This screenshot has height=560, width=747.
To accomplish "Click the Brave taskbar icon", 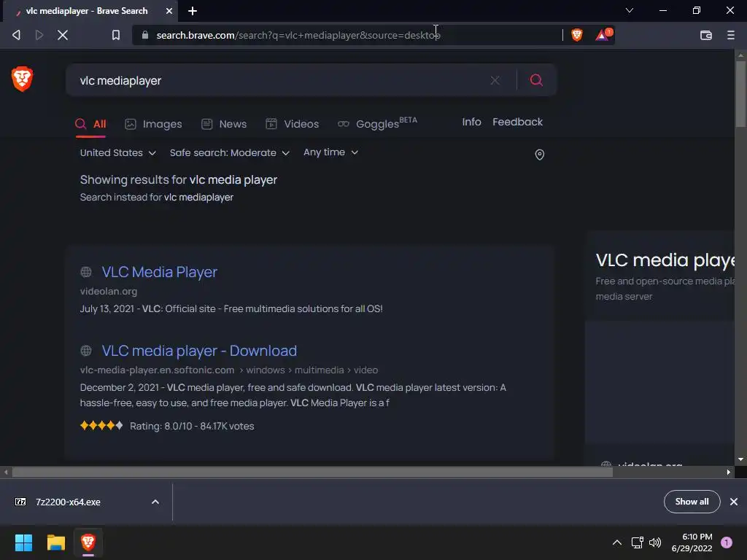I will tap(88, 542).
